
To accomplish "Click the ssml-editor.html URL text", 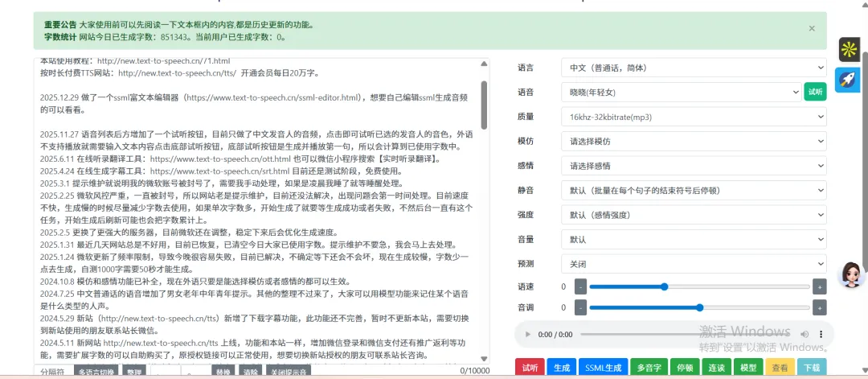I will tap(273, 97).
